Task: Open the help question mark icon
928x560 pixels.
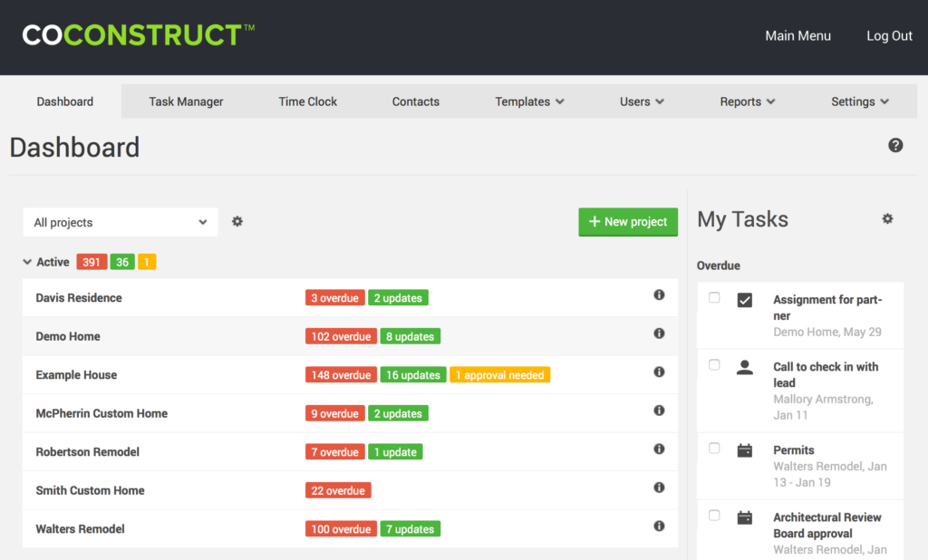Action: 895,145
